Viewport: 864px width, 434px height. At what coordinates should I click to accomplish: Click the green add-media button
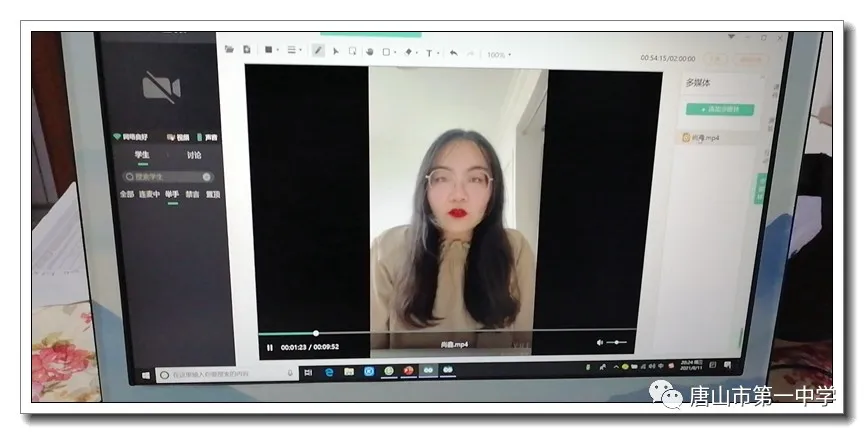point(720,109)
